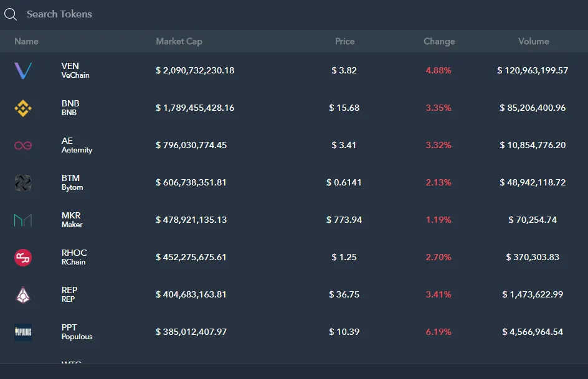Screen dimensions: 588x379
Task: Sort by Volume column header
Action: click(x=534, y=41)
